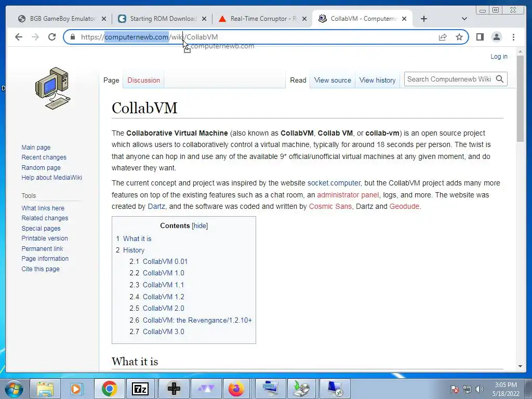Open the Chrome profile menu

coord(496,37)
